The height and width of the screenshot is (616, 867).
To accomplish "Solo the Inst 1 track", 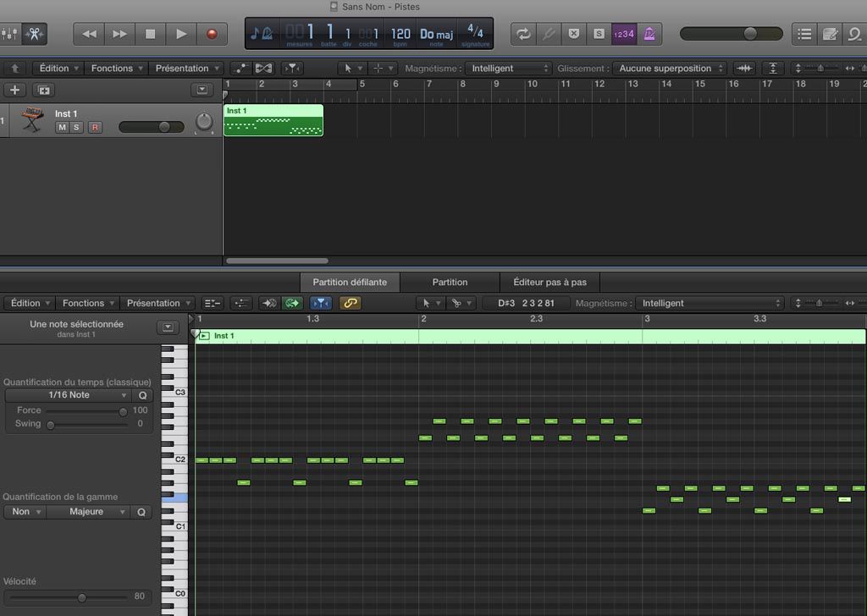I will [x=76, y=127].
